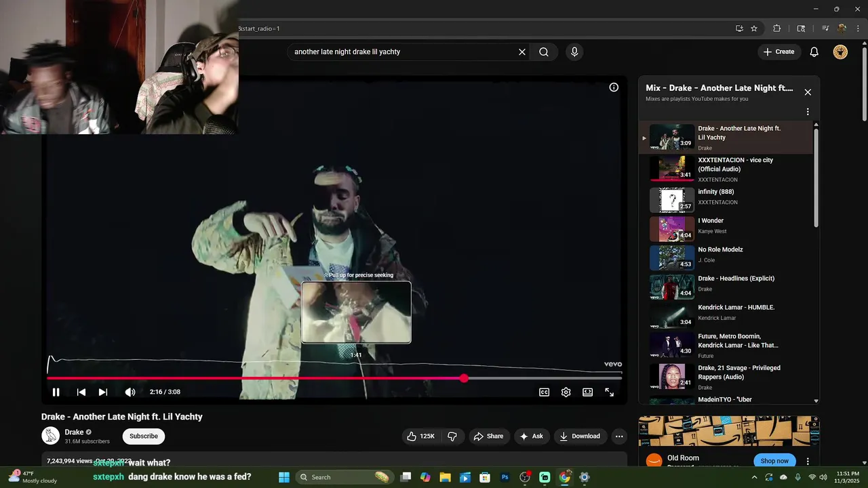Screen dimensions: 868x488
Task: Click the taskbar Search box
Action: pos(345,477)
